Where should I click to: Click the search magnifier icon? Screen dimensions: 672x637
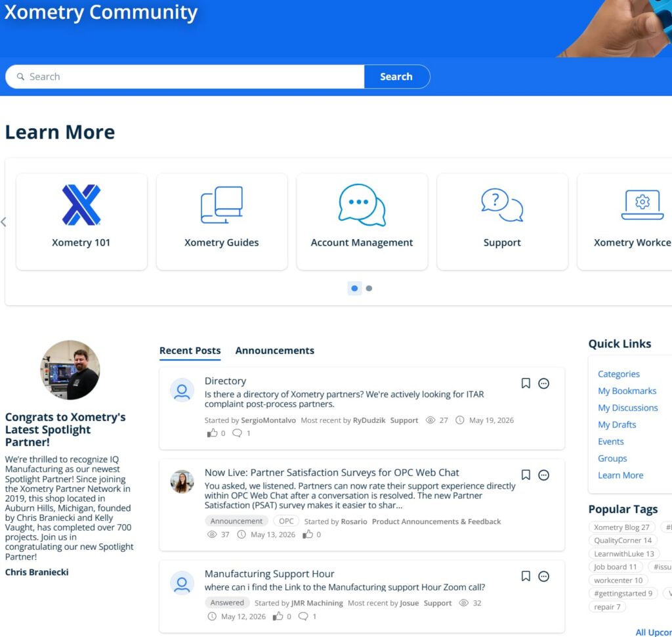pos(20,76)
